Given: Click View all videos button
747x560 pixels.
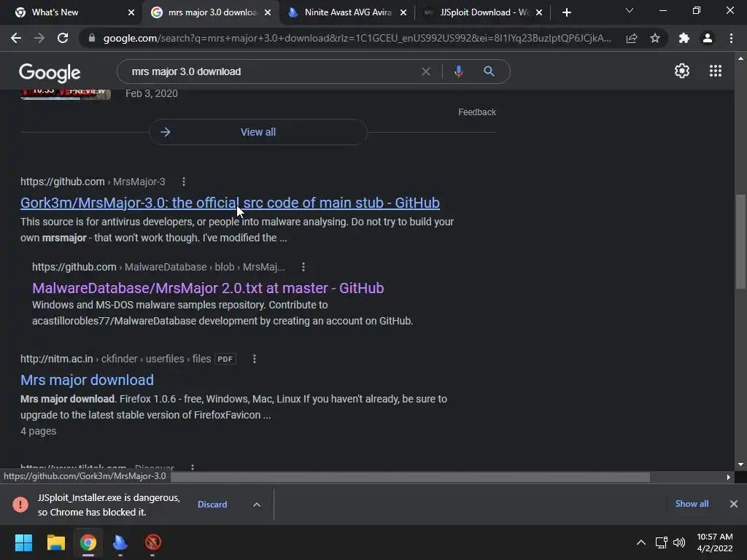Looking at the screenshot, I should [258, 132].
